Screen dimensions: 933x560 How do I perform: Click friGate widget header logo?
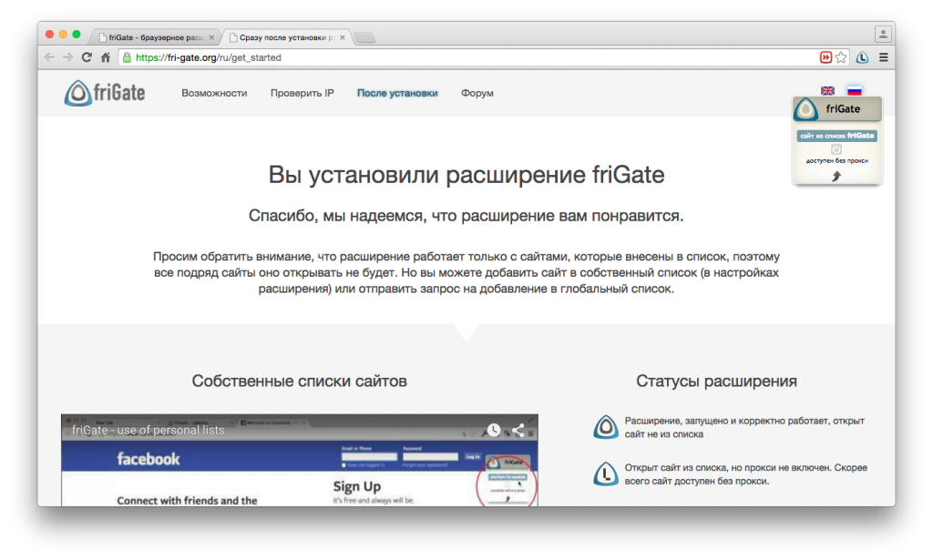coord(806,109)
